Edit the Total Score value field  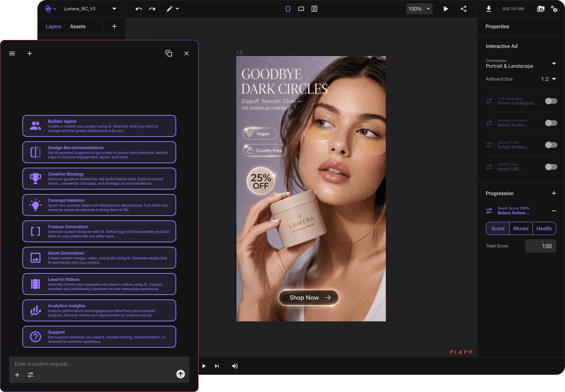point(541,246)
